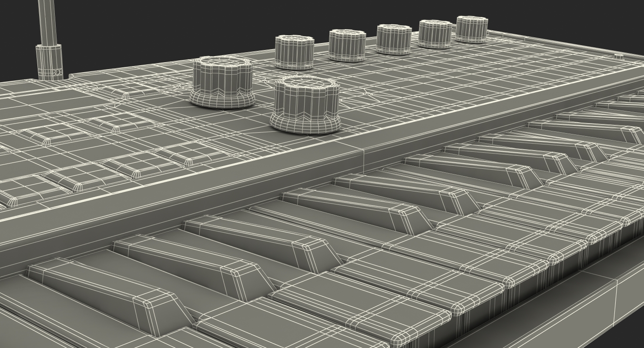Image resolution: width=644 pixels, height=348 pixels.
Task: Click the large knob nearest the keyboard keys
Action: [305, 104]
